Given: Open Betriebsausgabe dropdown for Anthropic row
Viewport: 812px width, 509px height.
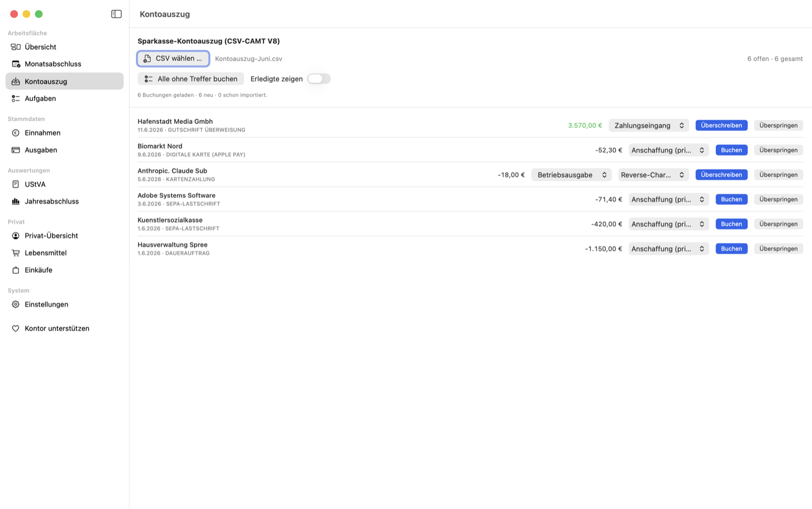Looking at the screenshot, I should pyautogui.click(x=571, y=175).
